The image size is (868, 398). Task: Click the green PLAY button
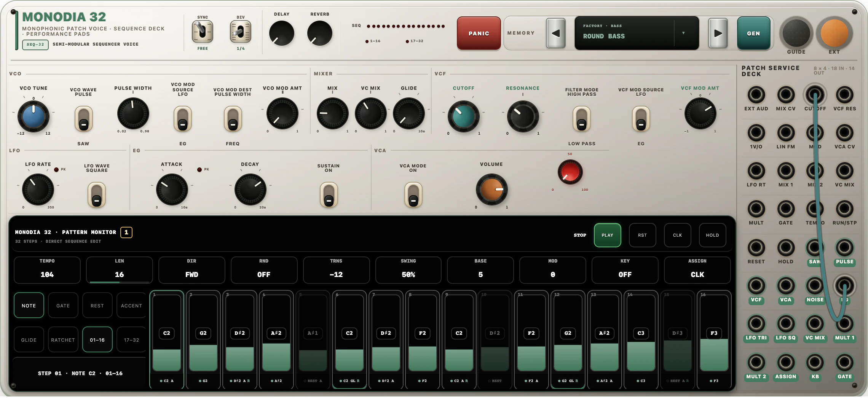click(x=607, y=235)
